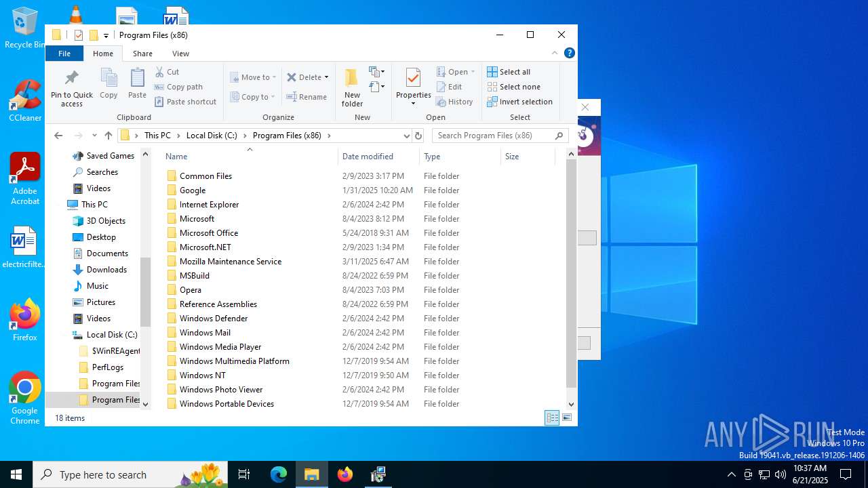Click Task View taskbar button
868x488 pixels.
[244, 474]
